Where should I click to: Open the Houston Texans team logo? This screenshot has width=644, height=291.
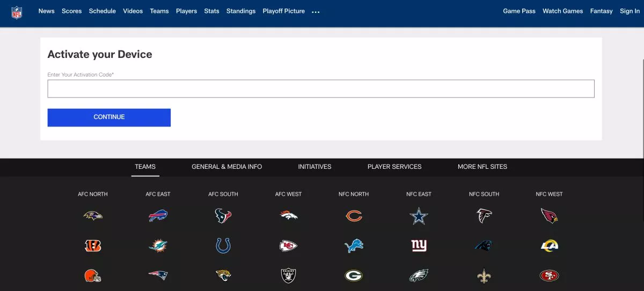[223, 215]
